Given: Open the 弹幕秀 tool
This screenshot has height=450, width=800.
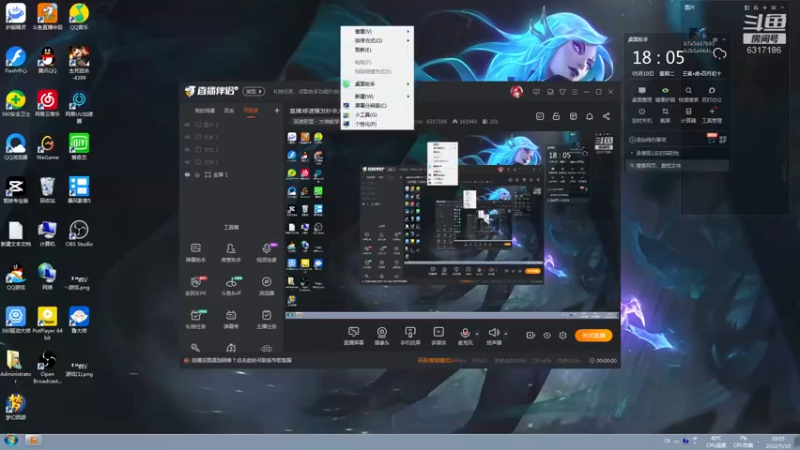Looking at the screenshot, I should [x=231, y=319].
